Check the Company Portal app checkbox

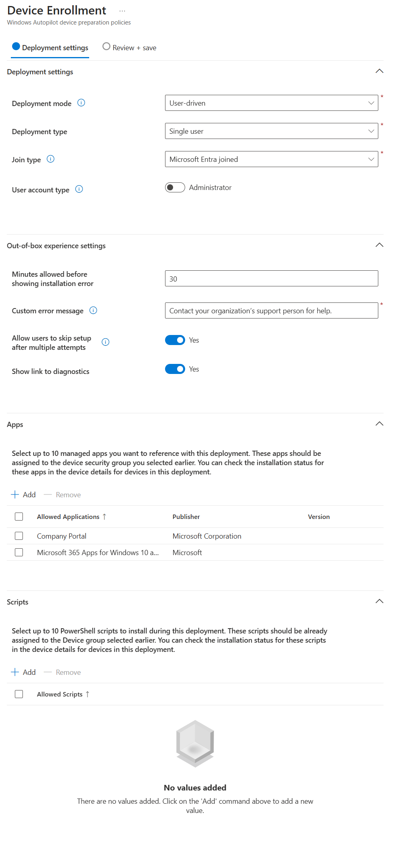click(19, 536)
